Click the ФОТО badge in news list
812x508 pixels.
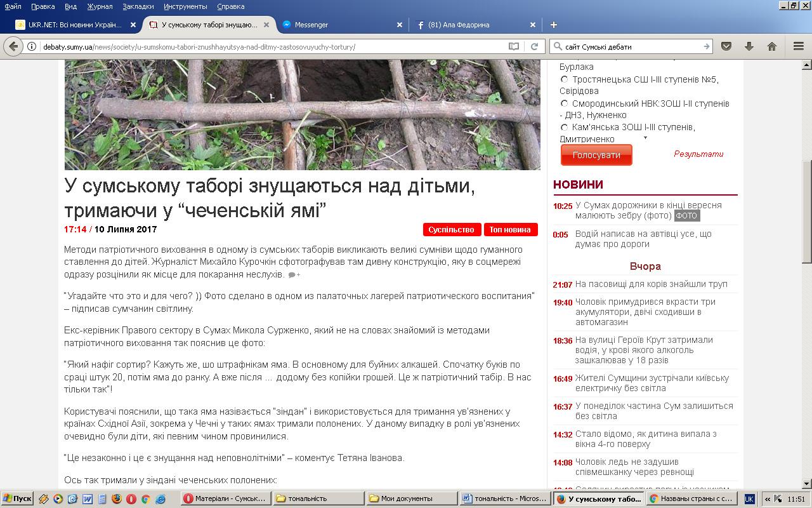(x=686, y=216)
